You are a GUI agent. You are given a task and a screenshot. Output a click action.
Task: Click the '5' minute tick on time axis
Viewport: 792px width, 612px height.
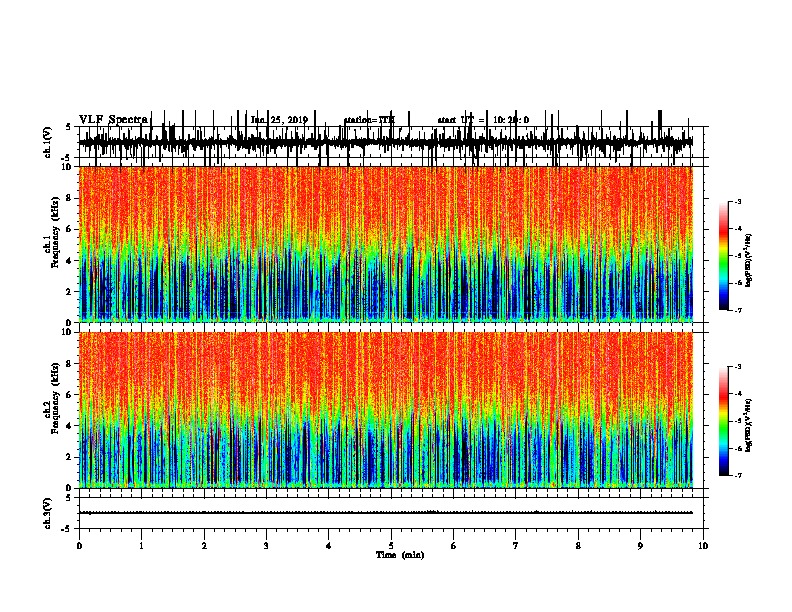391,546
